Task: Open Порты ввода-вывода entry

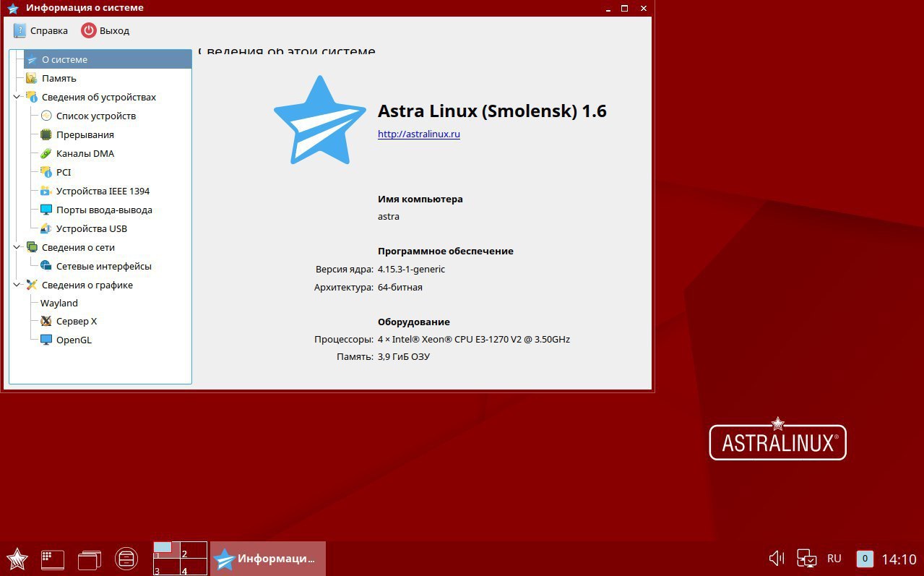Action: (x=104, y=210)
